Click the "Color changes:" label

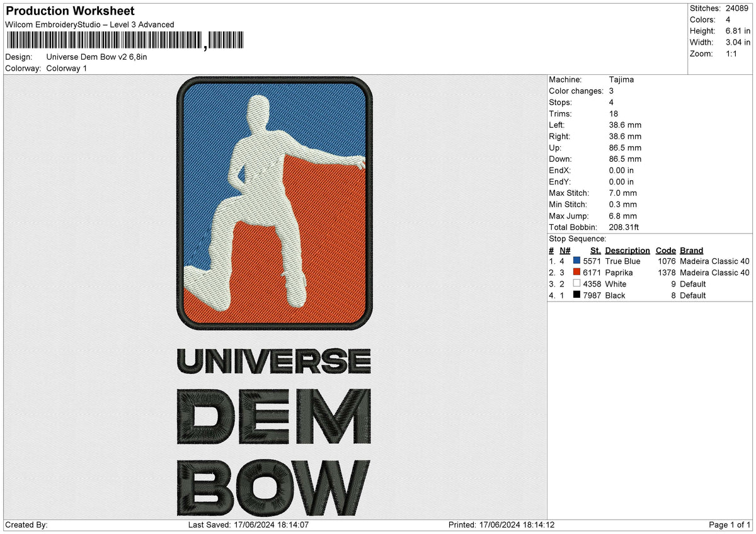(x=576, y=91)
